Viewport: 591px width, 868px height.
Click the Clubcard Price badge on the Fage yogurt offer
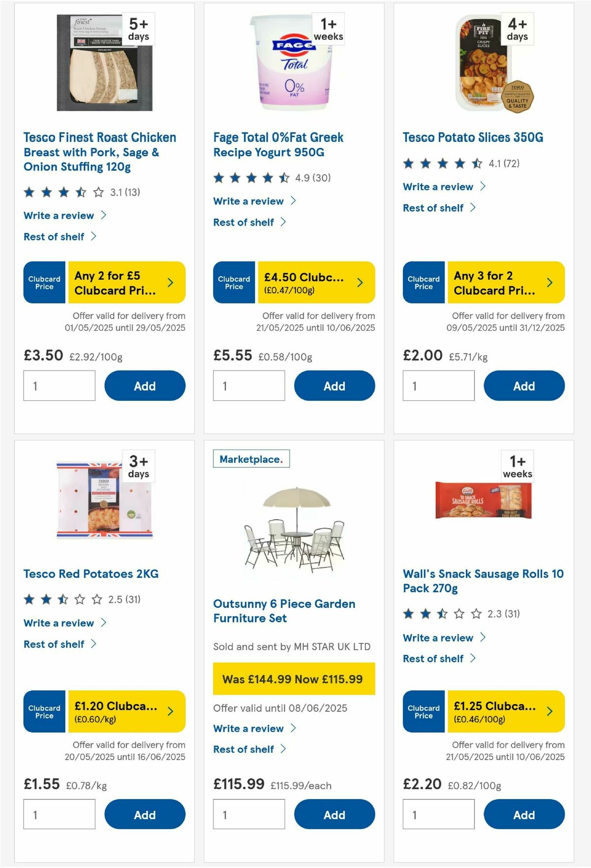point(233,282)
